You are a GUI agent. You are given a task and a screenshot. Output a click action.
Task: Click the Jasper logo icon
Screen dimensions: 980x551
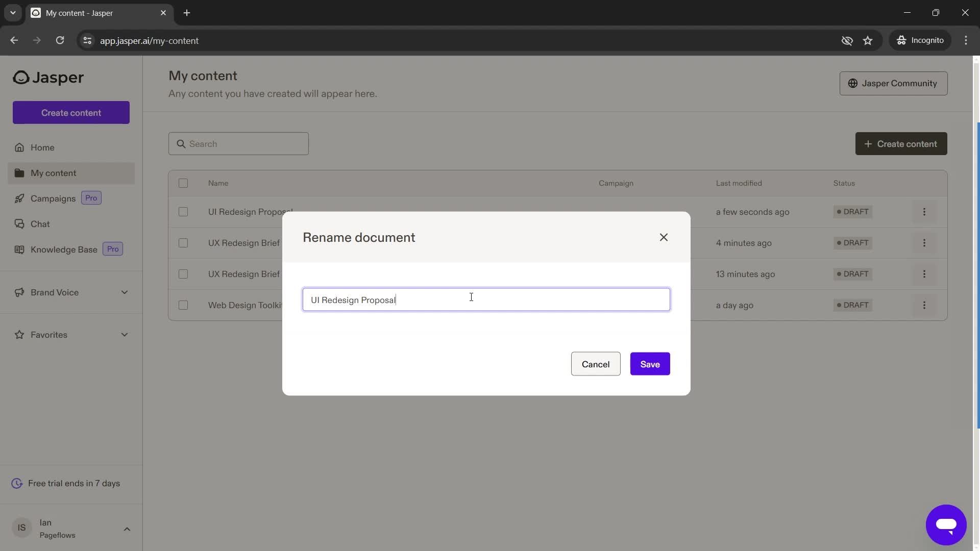click(19, 78)
